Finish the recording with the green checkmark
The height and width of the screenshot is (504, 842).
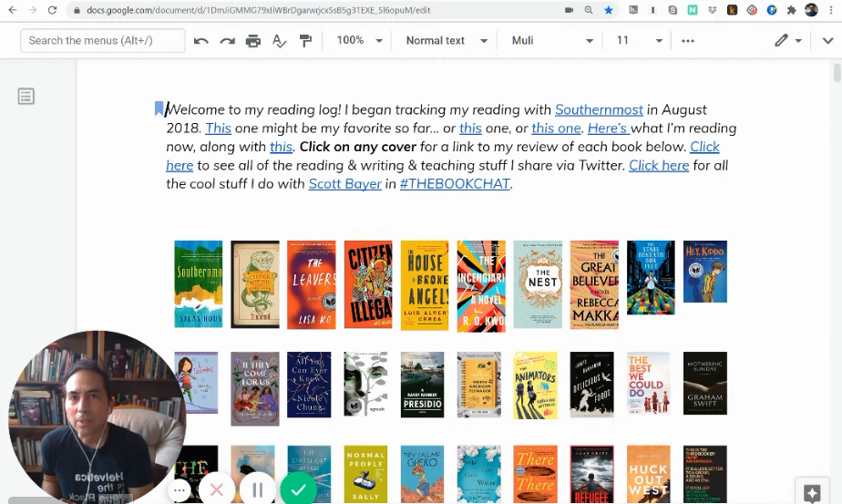[298, 489]
